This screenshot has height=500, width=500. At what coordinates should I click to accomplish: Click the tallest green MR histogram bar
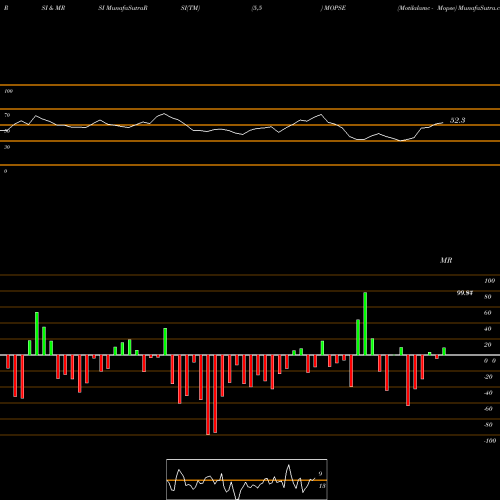365,324
